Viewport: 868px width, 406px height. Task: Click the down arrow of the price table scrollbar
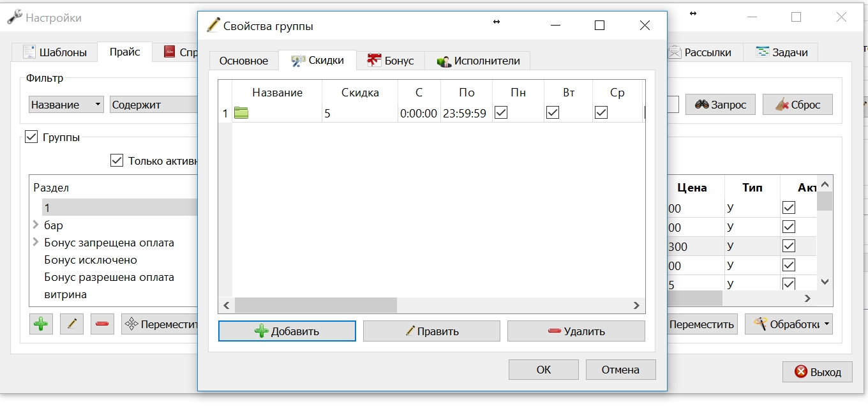(825, 282)
